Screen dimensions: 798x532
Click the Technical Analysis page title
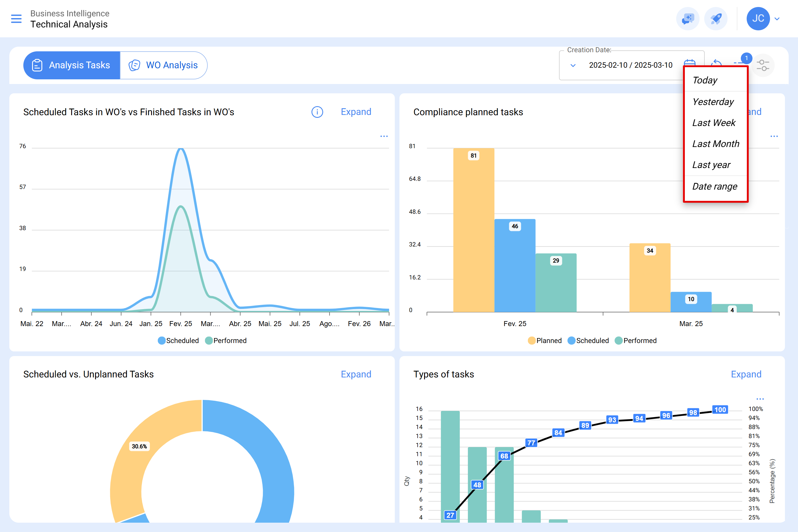tap(69, 24)
